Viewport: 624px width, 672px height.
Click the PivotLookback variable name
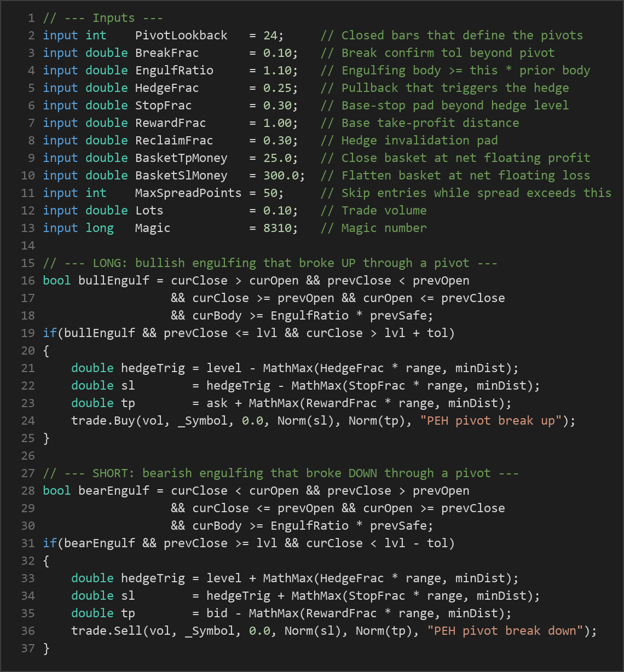point(181,36)
